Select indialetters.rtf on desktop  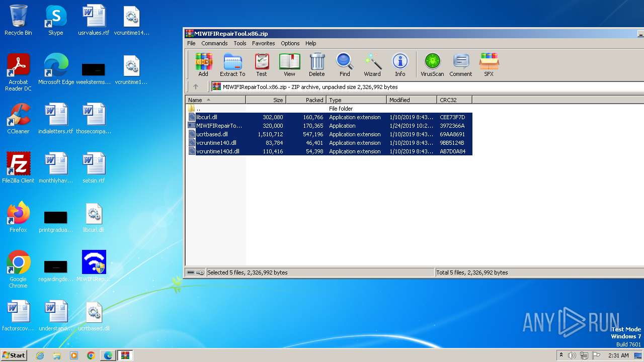pyautogui.click(x=56, y=119)
